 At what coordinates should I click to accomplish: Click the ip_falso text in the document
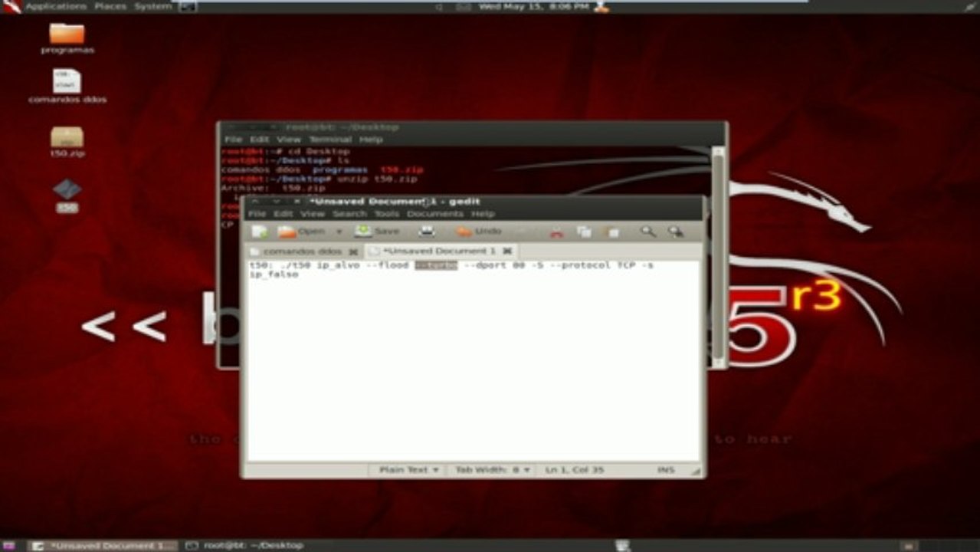point(274,274)
